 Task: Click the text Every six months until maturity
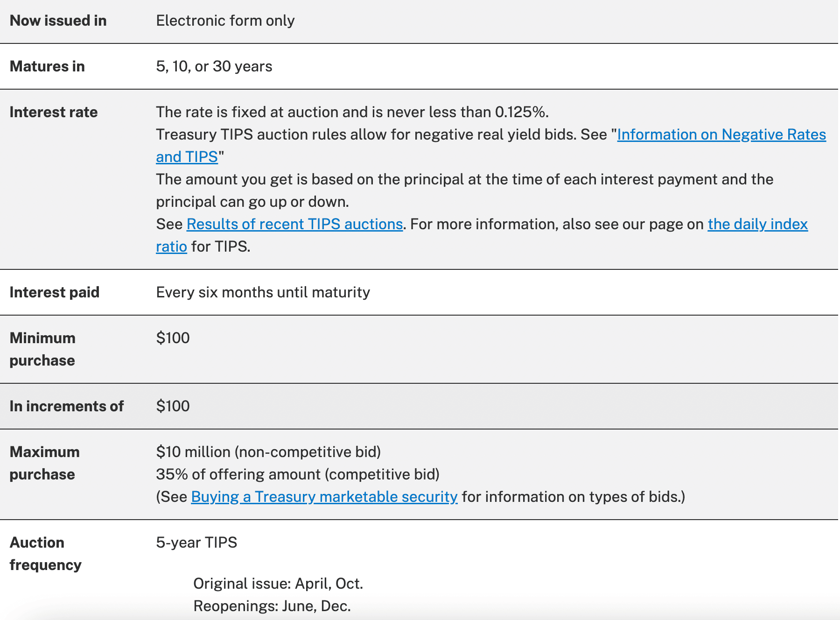(263, 292)
